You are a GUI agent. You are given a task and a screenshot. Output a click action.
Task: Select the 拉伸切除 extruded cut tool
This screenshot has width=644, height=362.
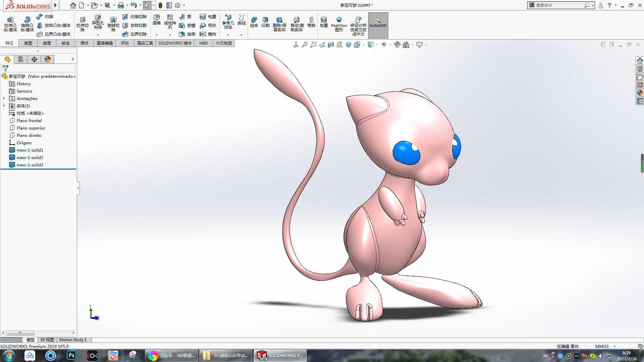click(82, 24)
